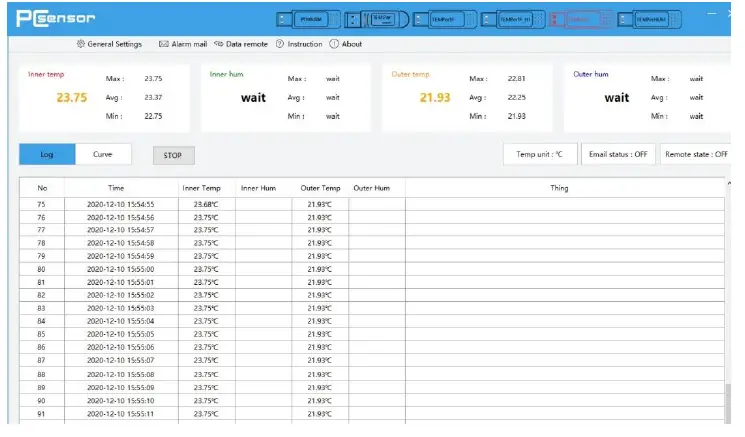Click time cell 2020-12-10 15:55:06
745x437 pixels.
(x=121, y=347)
